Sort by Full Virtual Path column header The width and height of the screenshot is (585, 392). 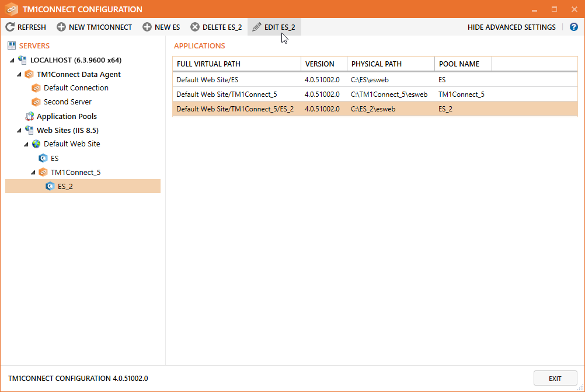[236, 64]
